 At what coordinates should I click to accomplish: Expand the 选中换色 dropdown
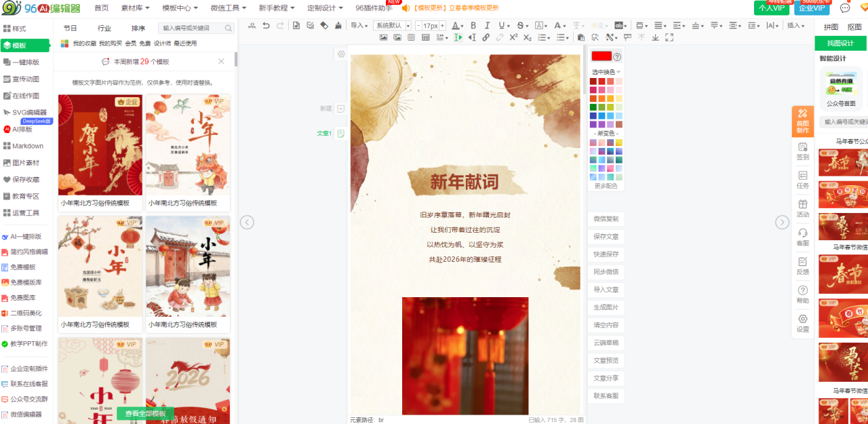[x=606, y=72]
